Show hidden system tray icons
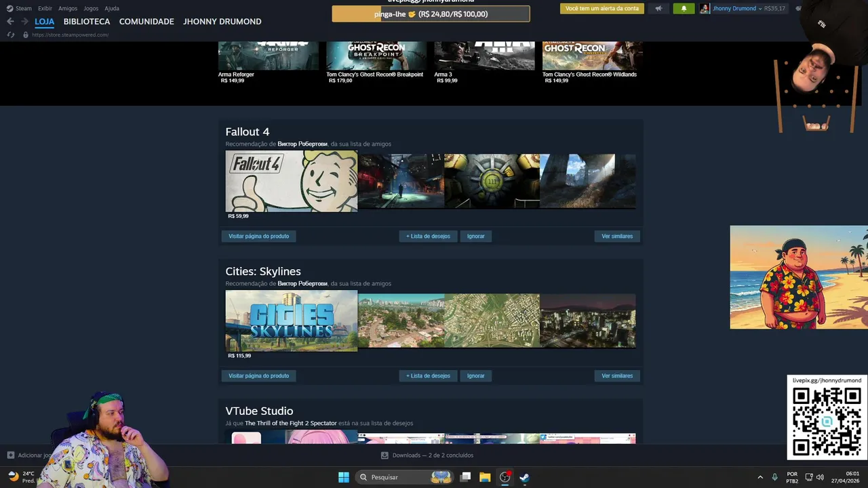Viewport: 868px width, 488px height. click(x=760, y=477)
